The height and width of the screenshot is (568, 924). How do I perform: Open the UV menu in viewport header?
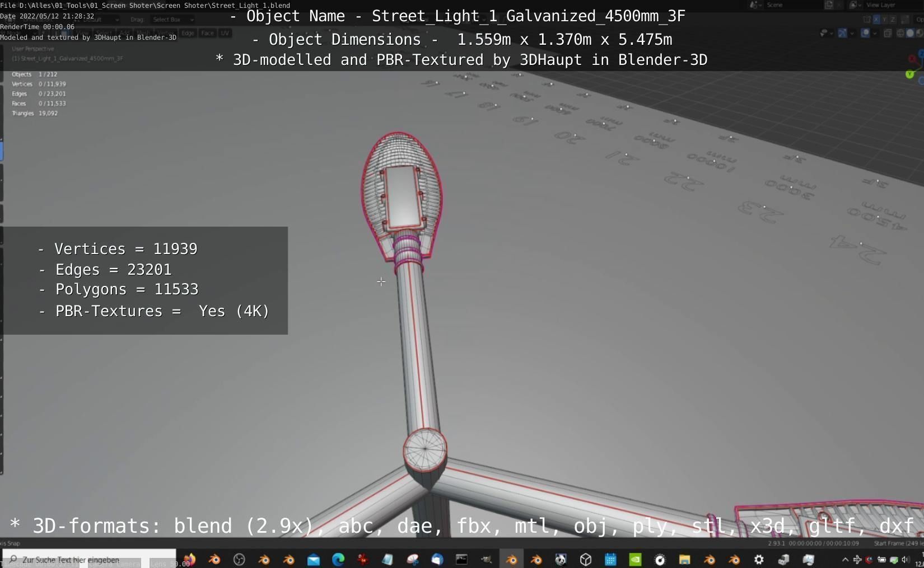[x=225, y=33]
